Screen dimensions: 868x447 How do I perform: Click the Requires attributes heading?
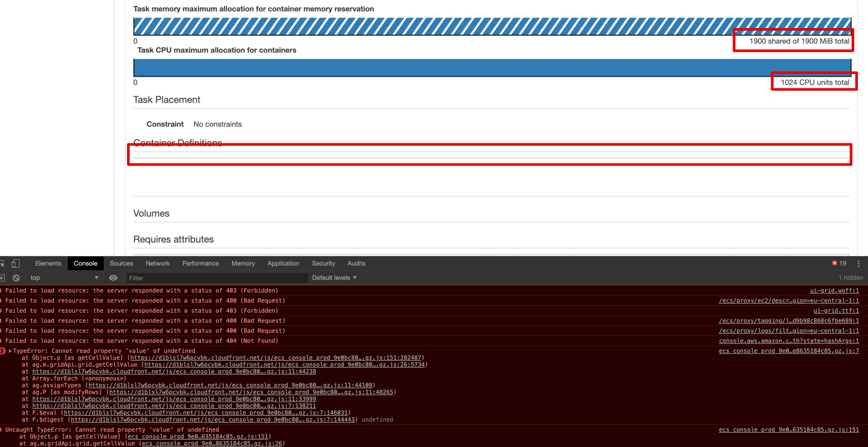pos(174,239)
